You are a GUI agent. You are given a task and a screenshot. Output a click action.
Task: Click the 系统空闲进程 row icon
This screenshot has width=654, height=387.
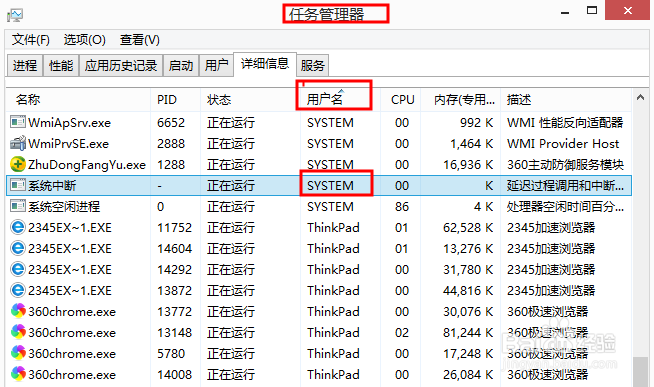pyautogui.click(x=18, y=206)
